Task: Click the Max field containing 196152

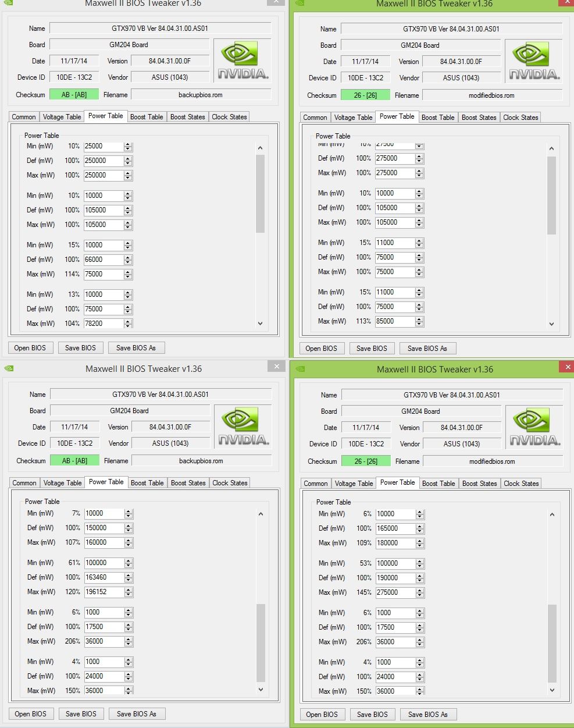Action: (x=104, y=592)
